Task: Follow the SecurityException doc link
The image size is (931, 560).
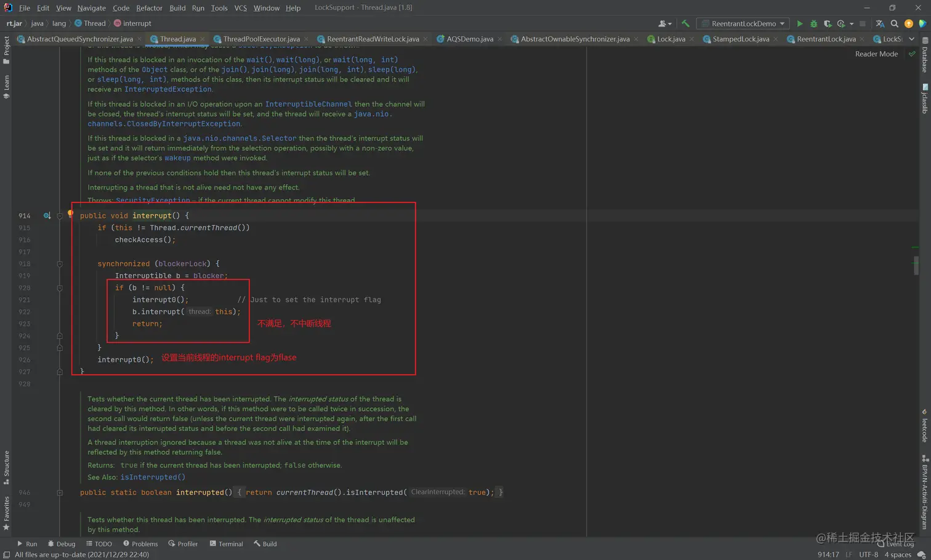Action: tap(153, 200)
